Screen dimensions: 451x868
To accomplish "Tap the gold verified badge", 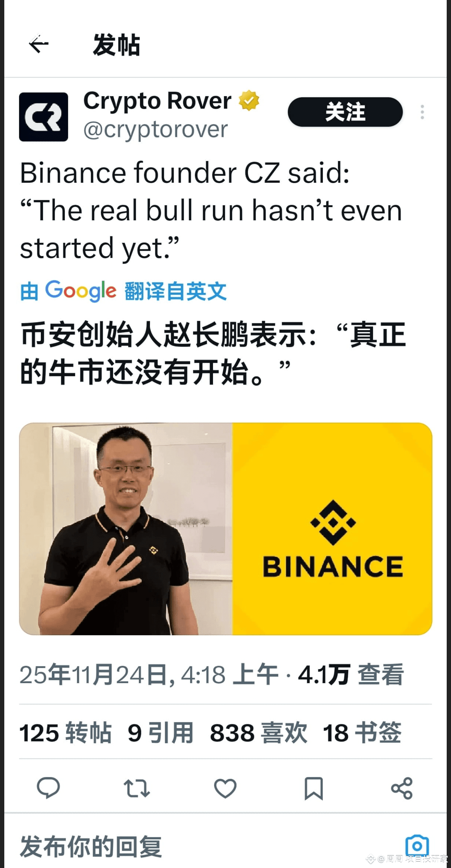I will pos(249,100).
